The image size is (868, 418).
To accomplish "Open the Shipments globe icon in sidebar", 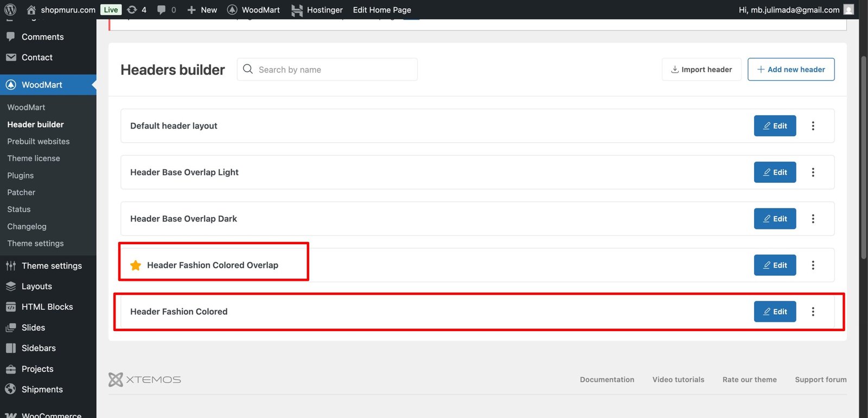I will [10, 389].
